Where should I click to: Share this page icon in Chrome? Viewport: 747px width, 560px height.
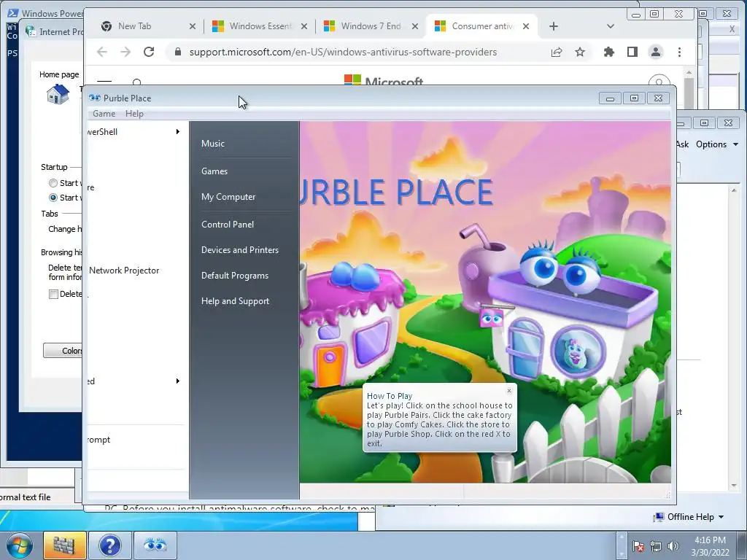pos(557,52)
